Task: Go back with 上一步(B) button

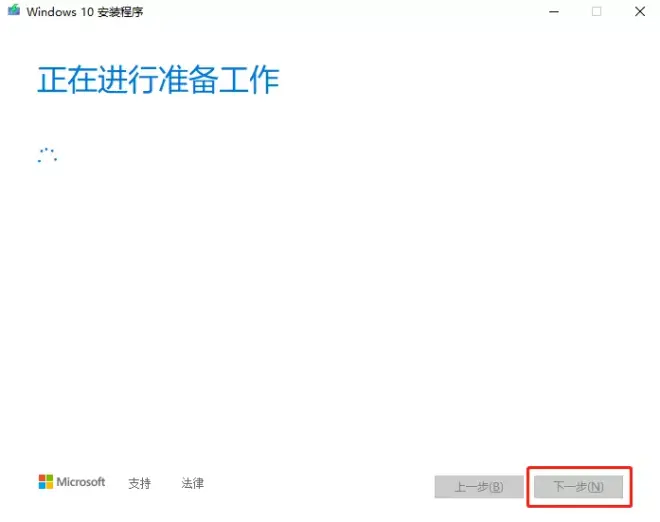Action: pos(479,487)
